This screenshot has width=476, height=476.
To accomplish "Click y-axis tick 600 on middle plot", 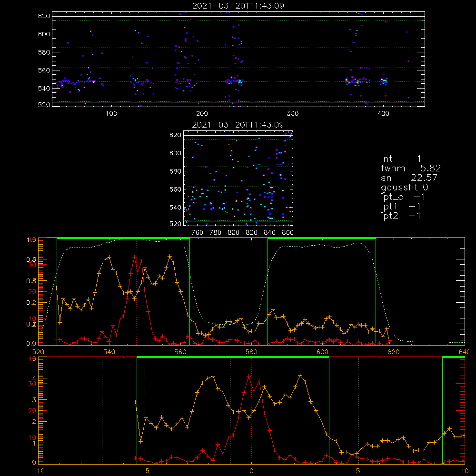I will click(176, 153).
